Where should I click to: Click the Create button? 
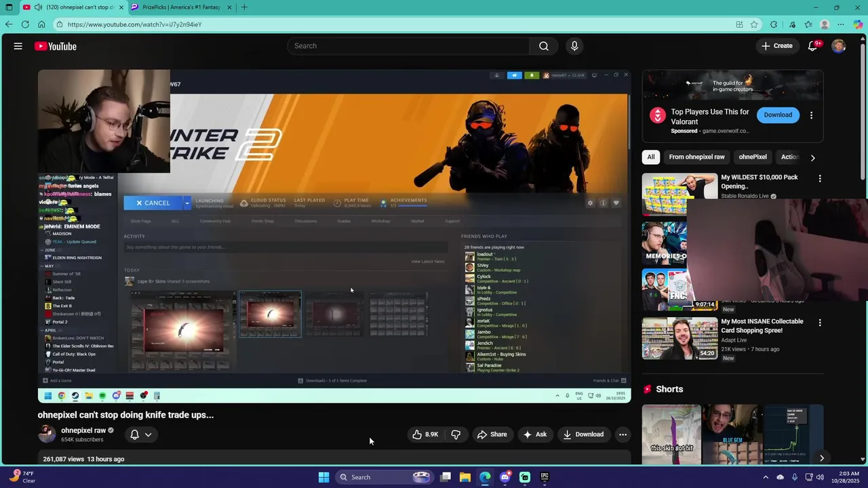coord(776,46)
